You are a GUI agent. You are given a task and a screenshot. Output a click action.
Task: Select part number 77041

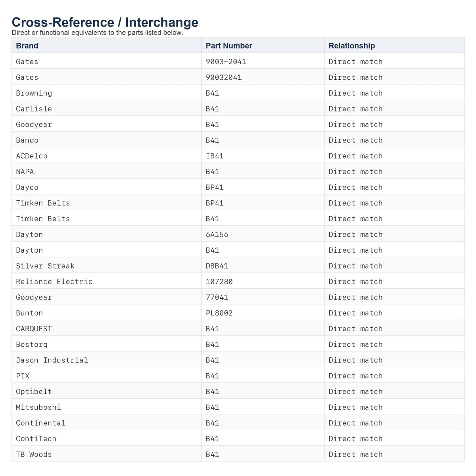[x=217, y=297]
